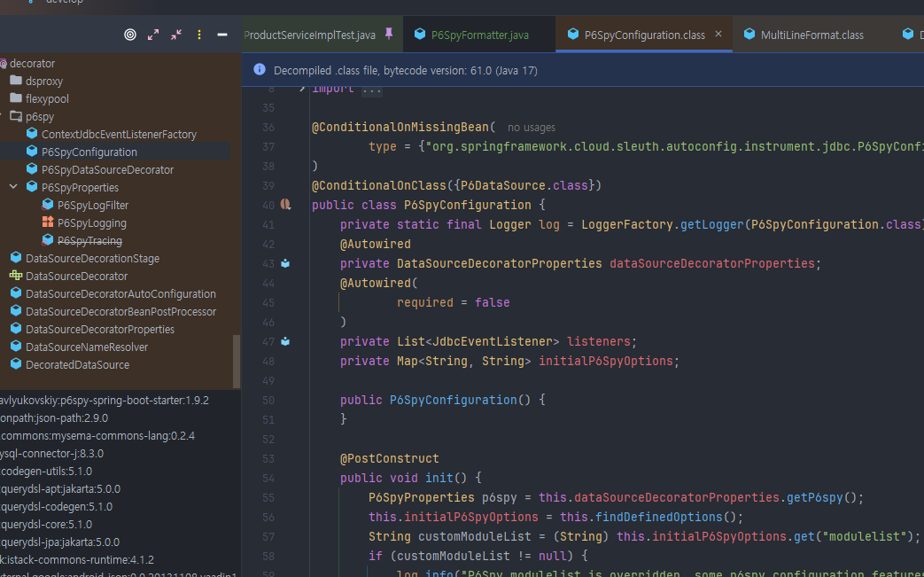The width and height of the screenshot is (924, 577).
Task: Click autowired gutter icon at line 43
Action: (x=285, y=263)
